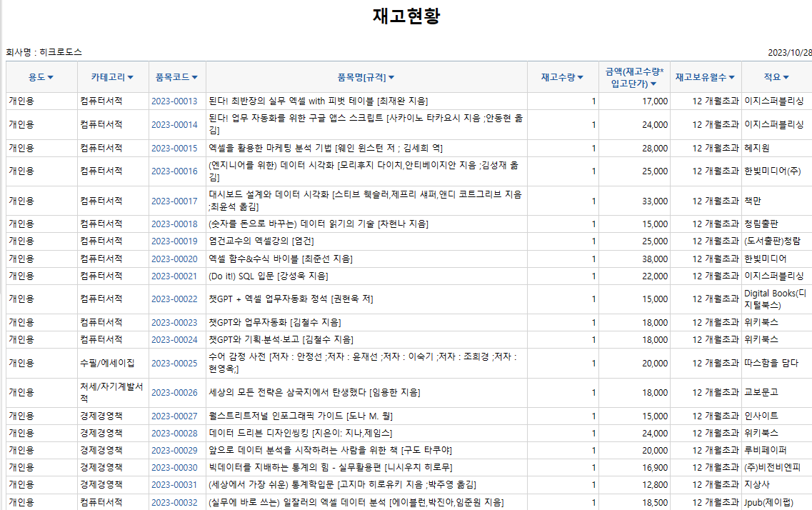
Task: Open item code 2023-00024 link
Action: (x=174, y=340)
